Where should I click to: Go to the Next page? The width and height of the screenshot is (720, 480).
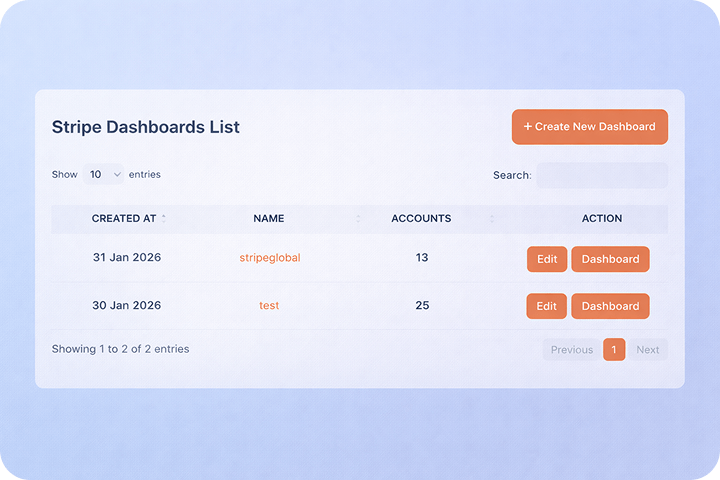click(x=648, y=350)
